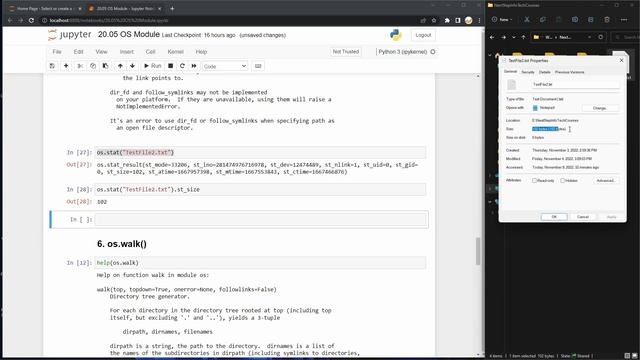Open recent locations chevron in File Explorer
The image size is (640, 360).
click(x=513, y=37)
